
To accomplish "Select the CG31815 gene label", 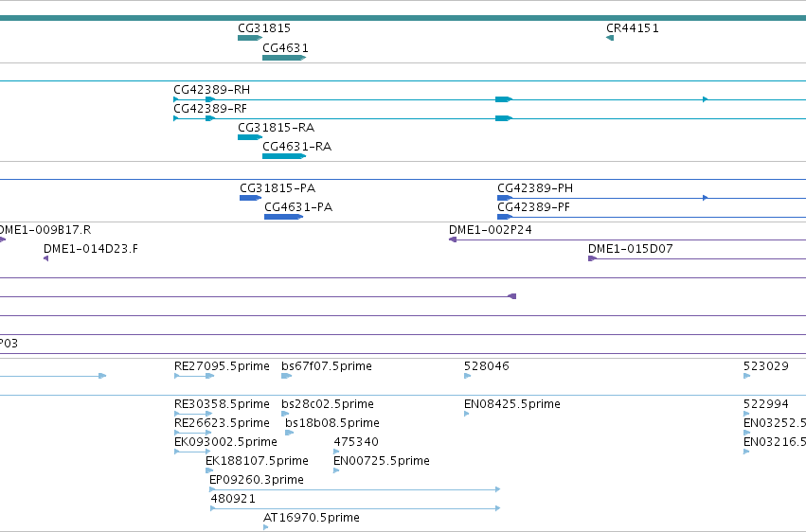I will coord(263,28).
